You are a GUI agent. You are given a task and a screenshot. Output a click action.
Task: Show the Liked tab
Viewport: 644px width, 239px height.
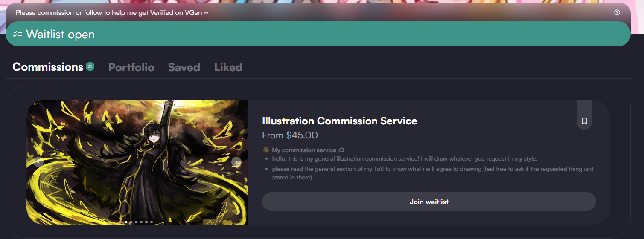228,67
